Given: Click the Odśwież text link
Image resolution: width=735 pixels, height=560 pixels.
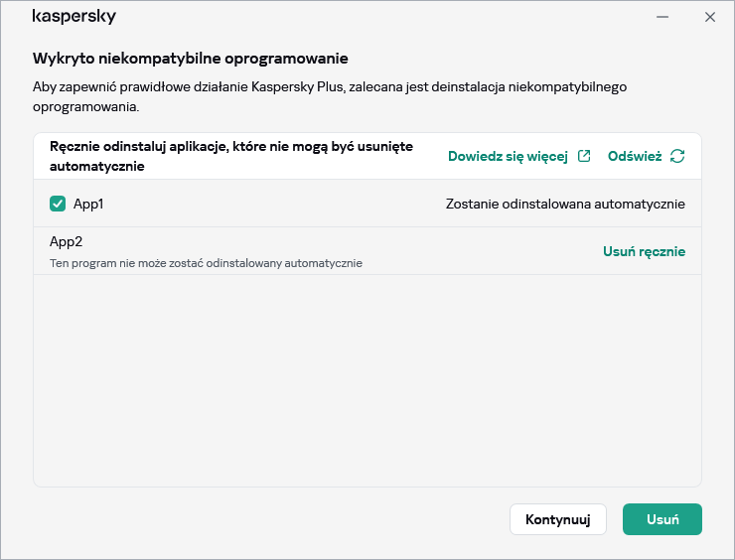Looking at the screenshot, I should pyautogui.click(x=635, y=156).
